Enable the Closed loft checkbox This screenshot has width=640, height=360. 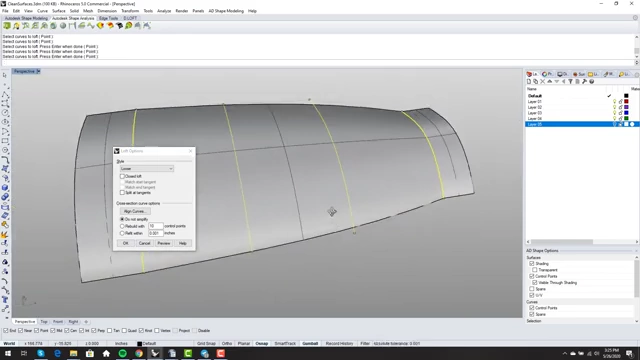pos(122,176)
